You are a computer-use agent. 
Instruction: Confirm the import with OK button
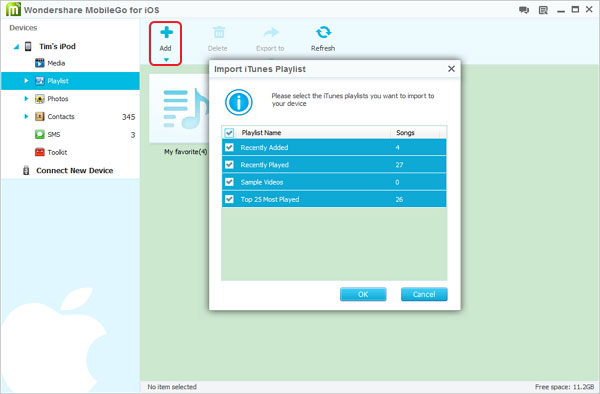pyautogui.click(x=363, y=294)
